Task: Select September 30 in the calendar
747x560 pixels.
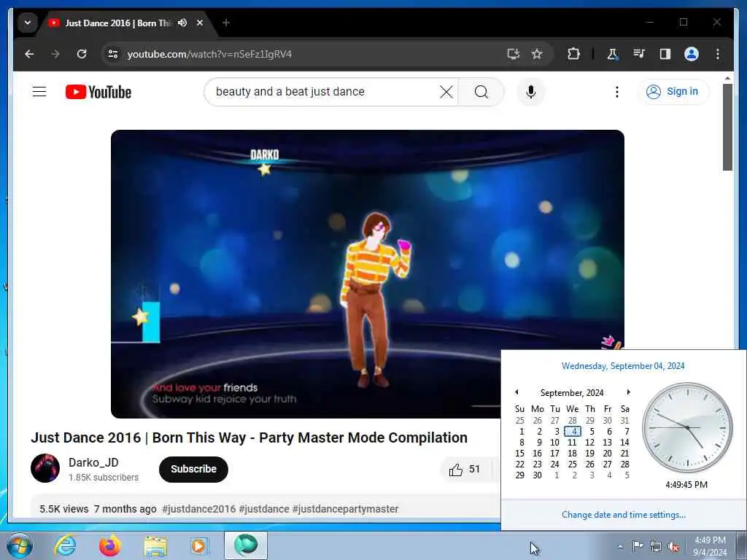Action: pos(538,475)
